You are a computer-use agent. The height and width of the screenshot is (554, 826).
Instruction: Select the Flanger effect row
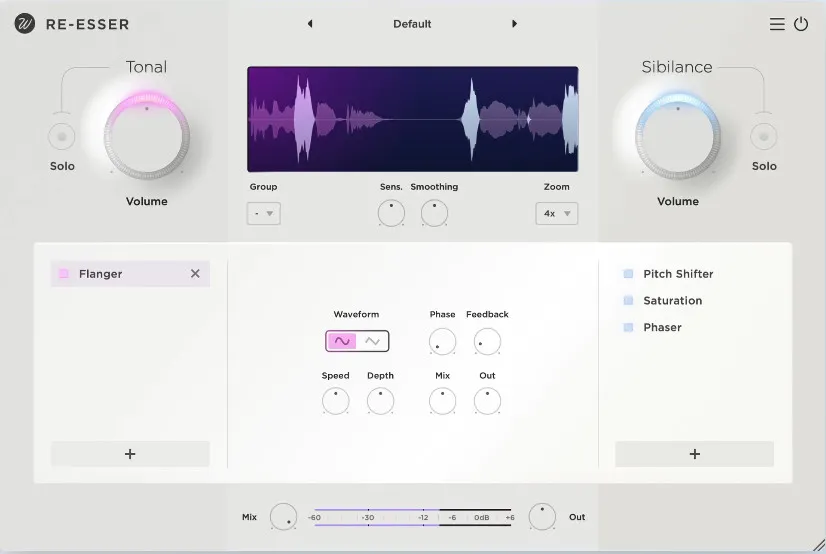tap(130, 274)
